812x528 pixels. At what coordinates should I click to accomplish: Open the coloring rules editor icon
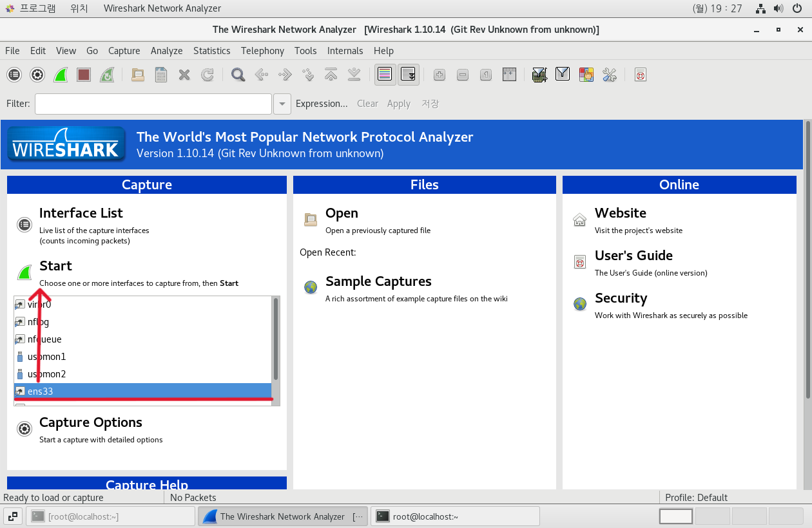pyautogui.click(x=586, y=75)
